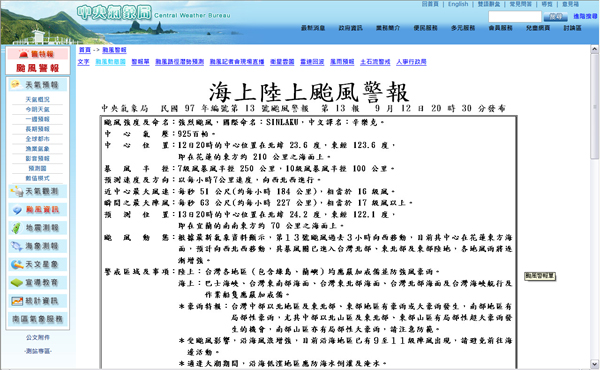Click the red alarm icon beside 警特報
This screenshot has width=600, height=370.
click(x=24, y=54)
